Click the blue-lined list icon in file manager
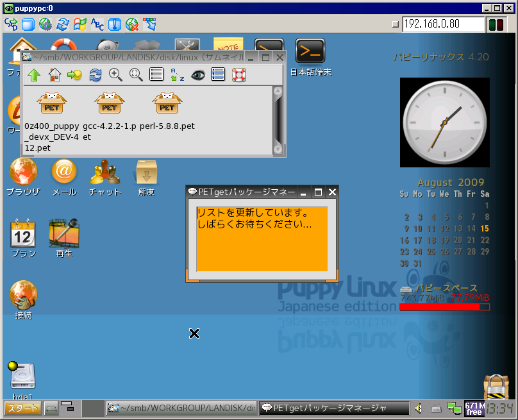The width and height of the screenshot is (518, 420). (218, 74)
